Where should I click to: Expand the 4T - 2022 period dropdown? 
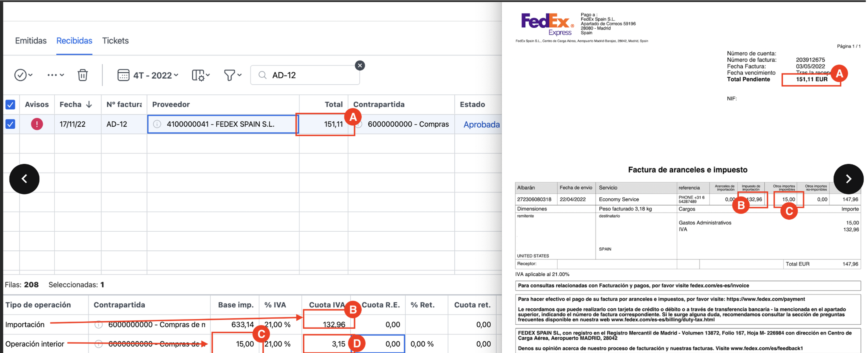tap(156, 75)
